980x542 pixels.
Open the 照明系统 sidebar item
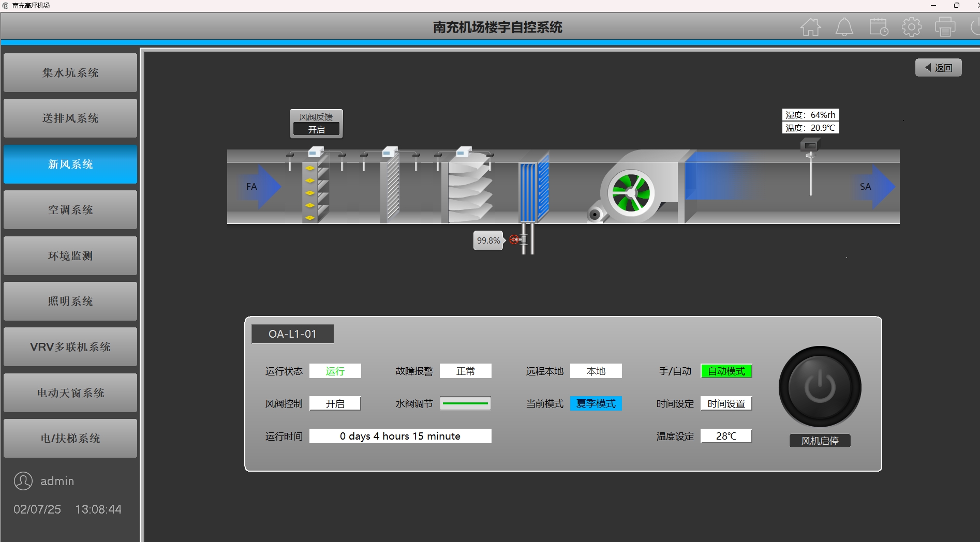pos(70,302)
